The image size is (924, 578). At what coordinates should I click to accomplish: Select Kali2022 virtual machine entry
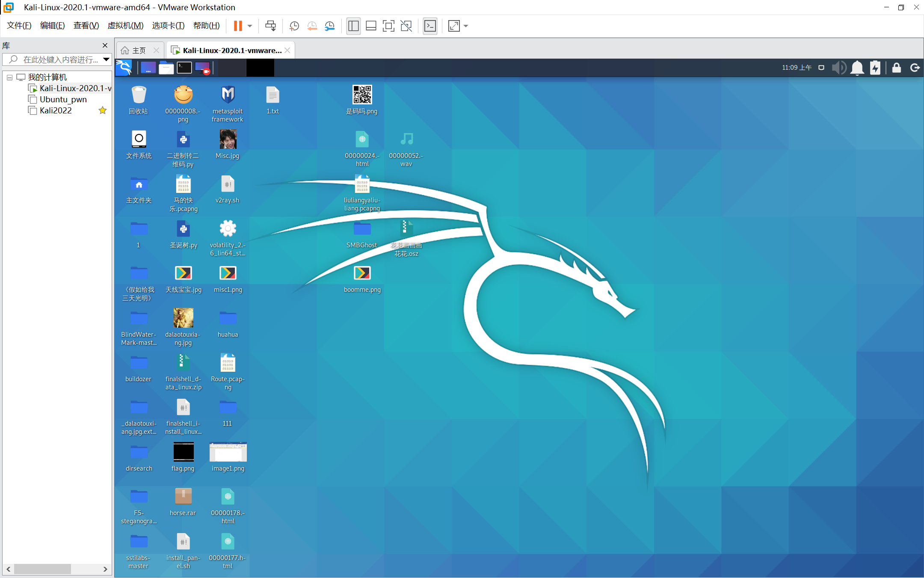coord(56,110)
